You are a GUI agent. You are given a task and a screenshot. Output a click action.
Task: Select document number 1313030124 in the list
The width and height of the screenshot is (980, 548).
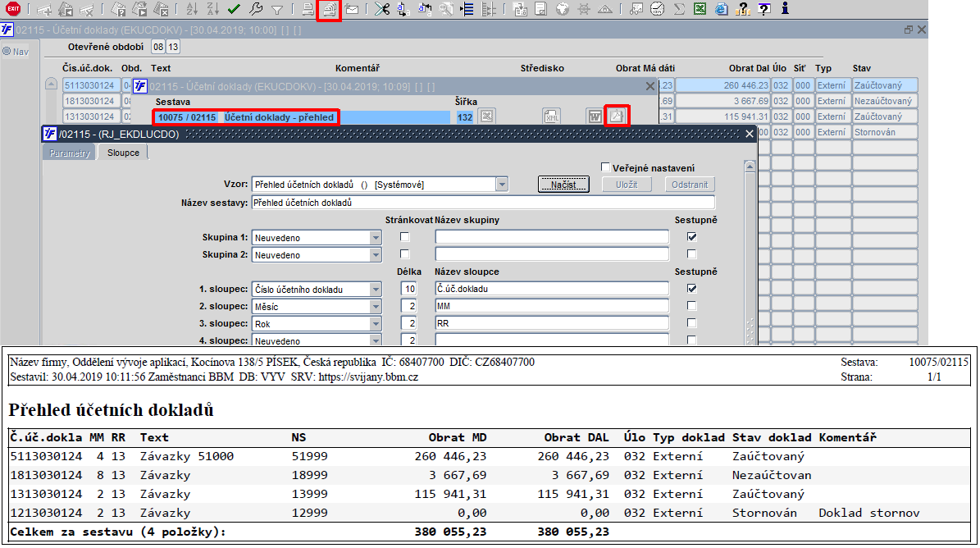coord(90,116)
